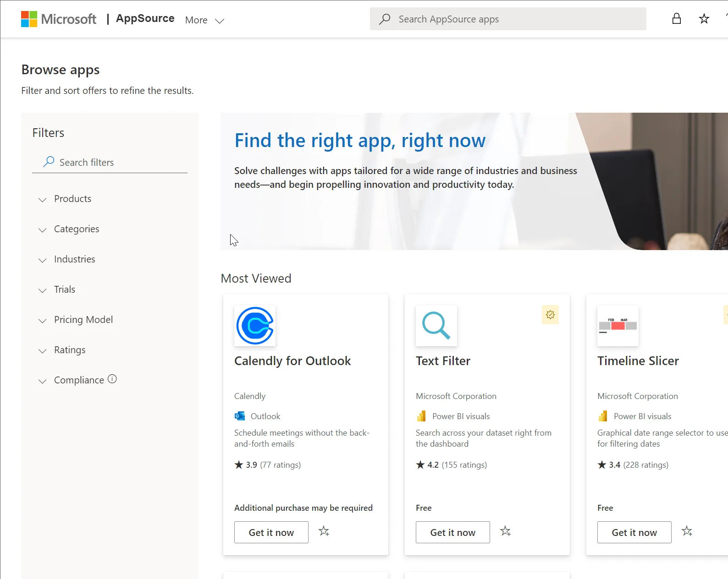The height and width of the screenshot is (579, 728).
Task: Click the Outlook product icon on Calendly card
Action: [x=240, y=416]
